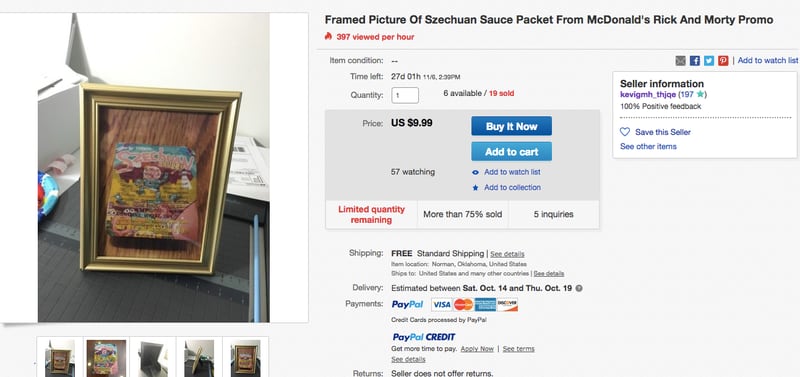The image size is (800, 377).
Task: Click the Buy It Now button
Action: (511, 126)
